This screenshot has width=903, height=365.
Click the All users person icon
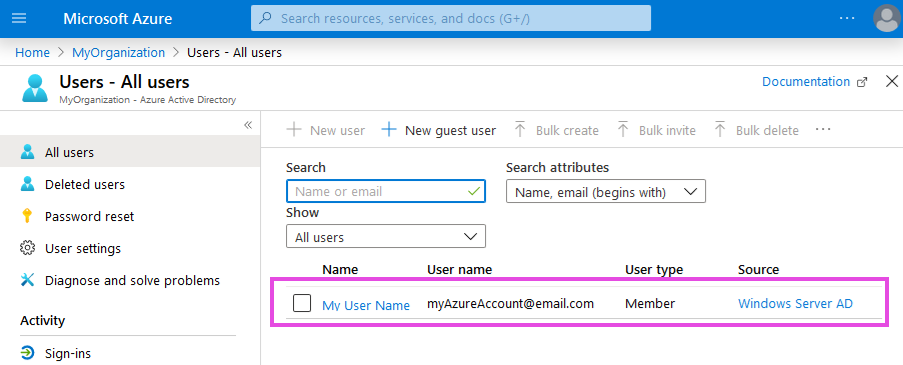[x=27, y=152]
